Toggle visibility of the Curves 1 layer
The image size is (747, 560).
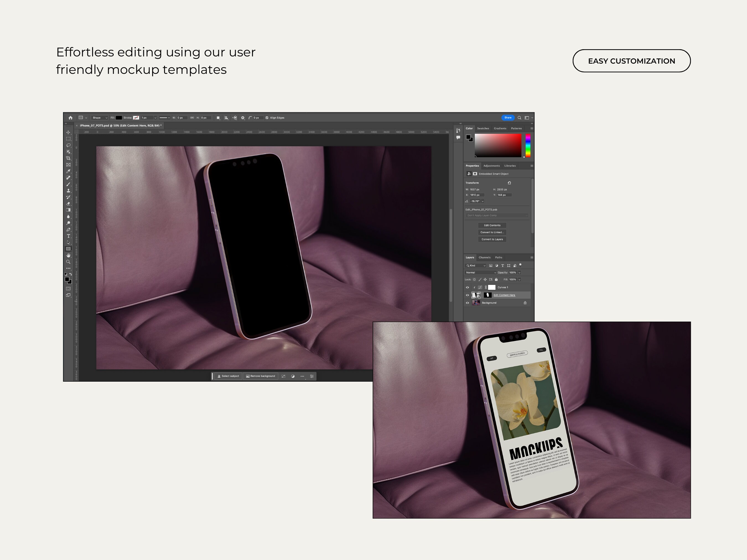467,288
